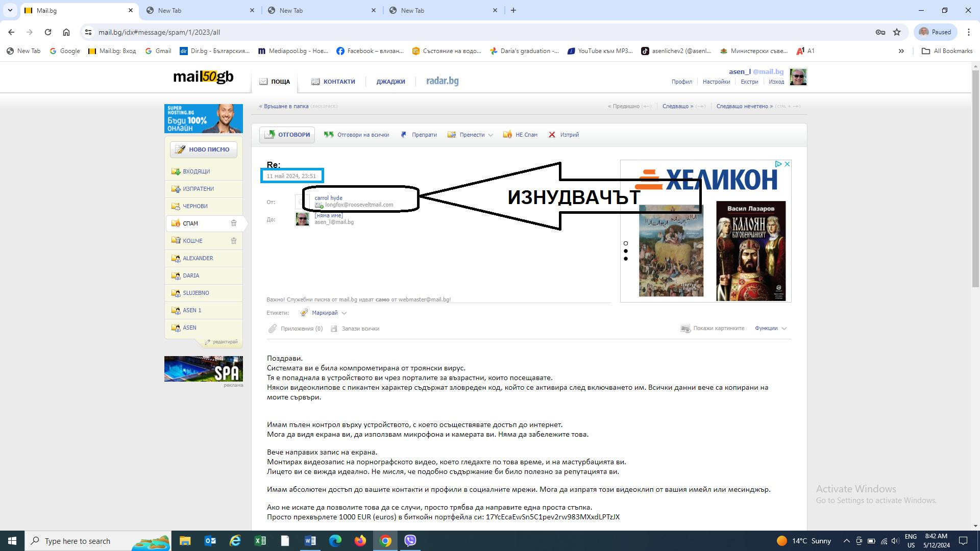Viewport: 980px width, 551px height.
Task: Open Настройки settings link
Action: click(716, 82)
